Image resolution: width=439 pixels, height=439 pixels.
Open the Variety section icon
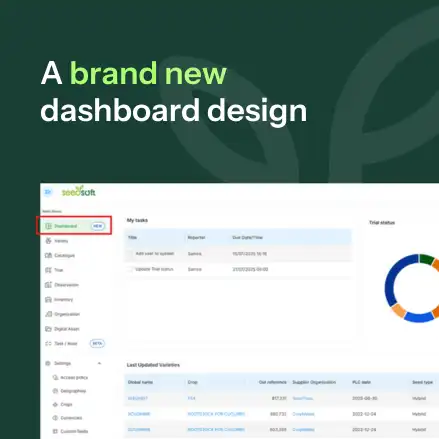48,241
